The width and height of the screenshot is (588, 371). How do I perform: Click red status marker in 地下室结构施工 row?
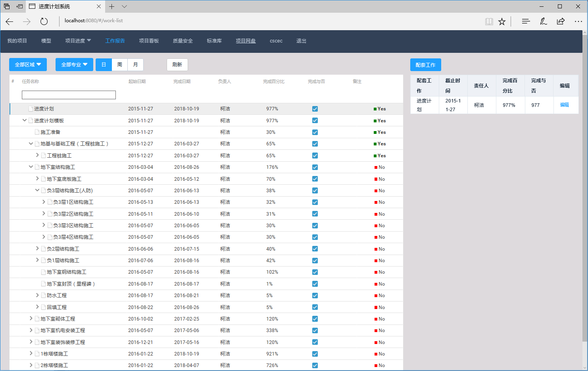pos(376,167)
